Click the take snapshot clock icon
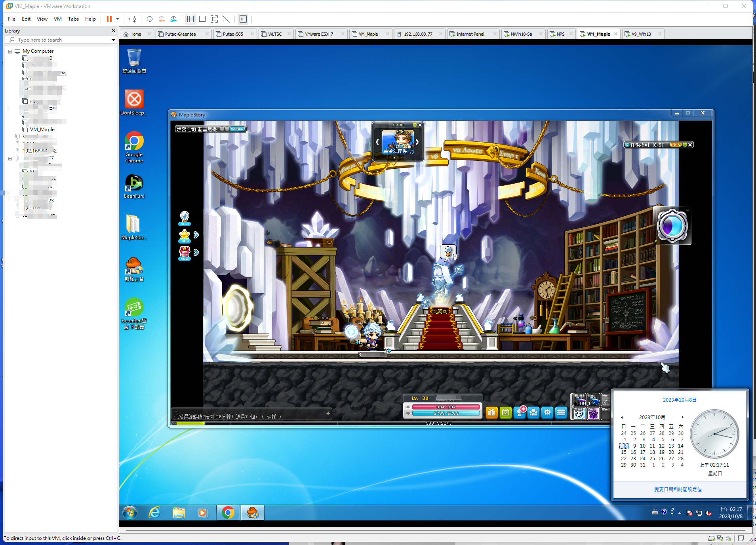 coord(149,19)
